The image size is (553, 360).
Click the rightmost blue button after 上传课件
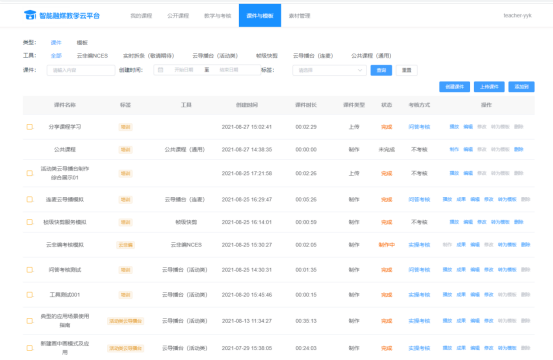tap(522, 87)
